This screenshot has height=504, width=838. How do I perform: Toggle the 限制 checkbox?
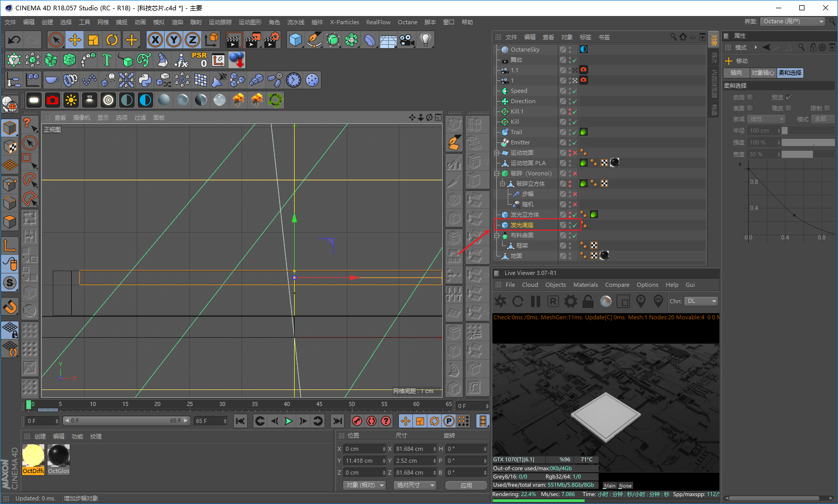click(x=828, y=108)
